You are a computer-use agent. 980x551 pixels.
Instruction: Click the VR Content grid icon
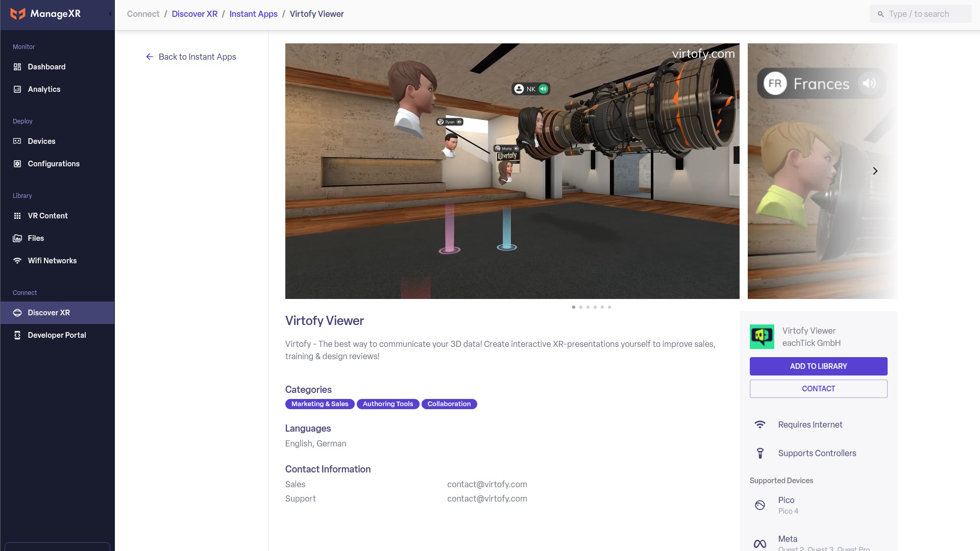tap(17, 216)
